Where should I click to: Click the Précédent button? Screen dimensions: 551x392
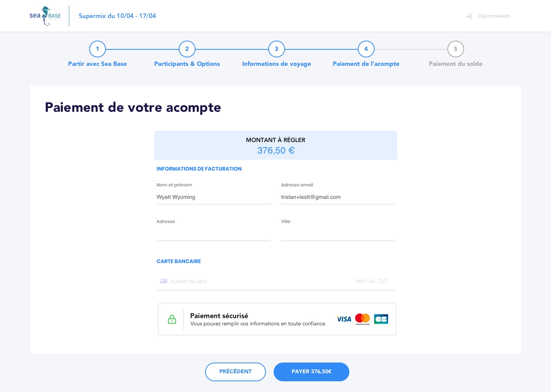pyautogui.click(x=235, y=372)
